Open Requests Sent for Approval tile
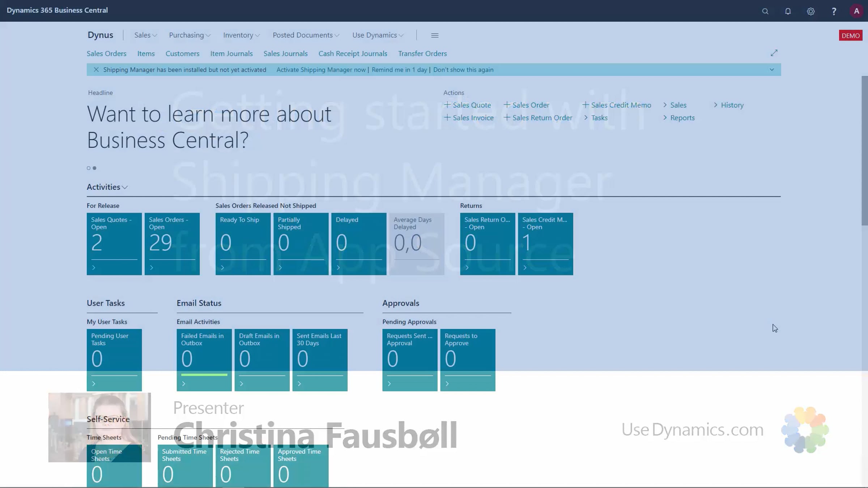Viewport: 868px width, 488px height. [x=410, y=360]
